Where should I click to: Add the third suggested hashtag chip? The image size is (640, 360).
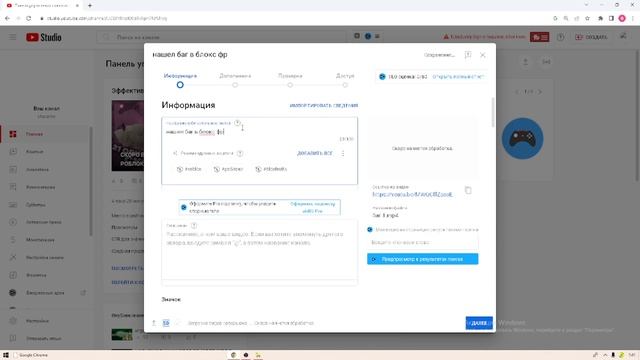pyautogui.click(x=271, y=169)
